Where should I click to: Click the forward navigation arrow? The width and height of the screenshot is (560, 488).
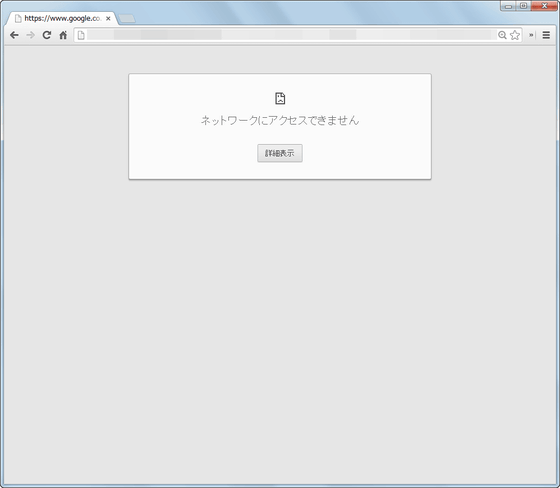coord(31,35)
